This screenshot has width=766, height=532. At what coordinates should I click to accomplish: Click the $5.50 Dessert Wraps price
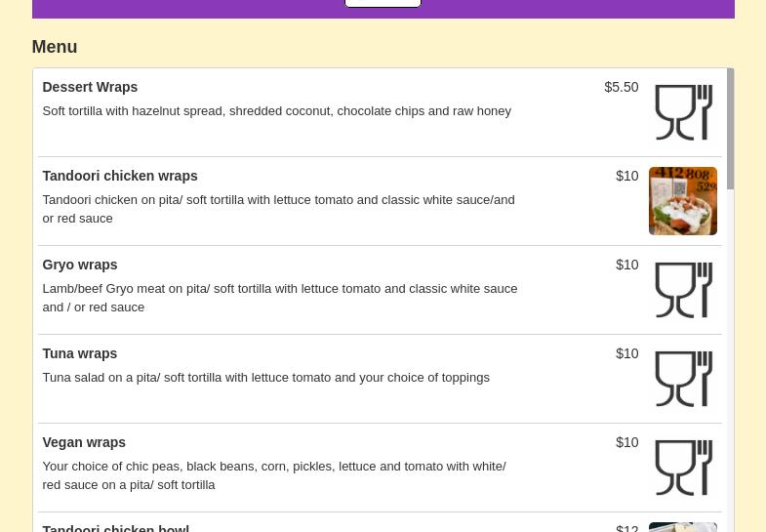point(621,87)
